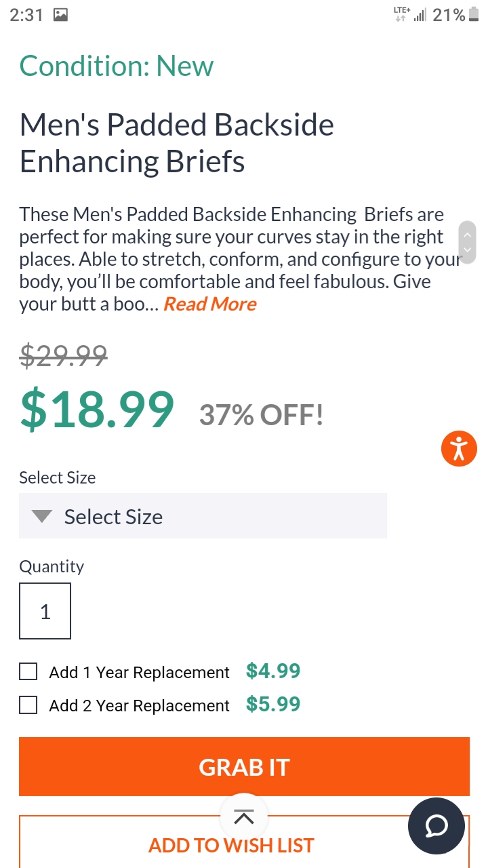488x868 pixels.
Task: Click the Select Size dropdown triangle
Action: 42,517
